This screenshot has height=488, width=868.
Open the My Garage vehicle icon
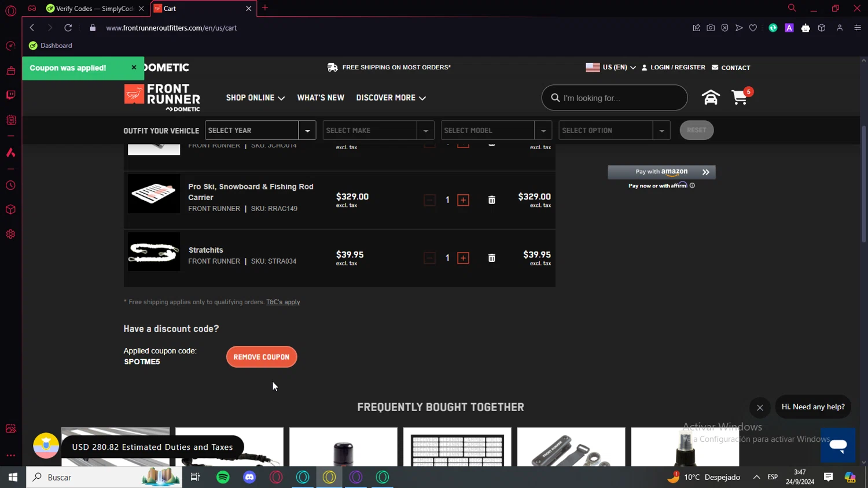(711, 98)
